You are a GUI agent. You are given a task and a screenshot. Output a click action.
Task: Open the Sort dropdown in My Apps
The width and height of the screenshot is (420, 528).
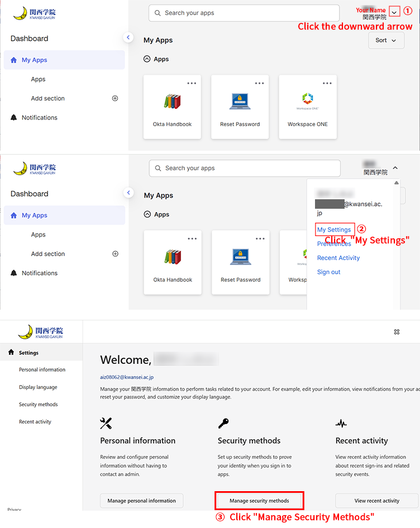coord(386,40)
